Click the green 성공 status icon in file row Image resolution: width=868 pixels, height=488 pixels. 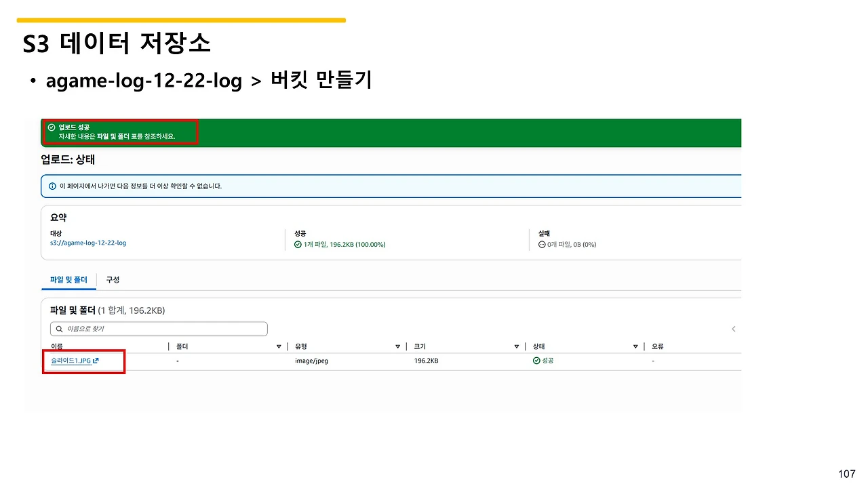(x=537, y=361)
